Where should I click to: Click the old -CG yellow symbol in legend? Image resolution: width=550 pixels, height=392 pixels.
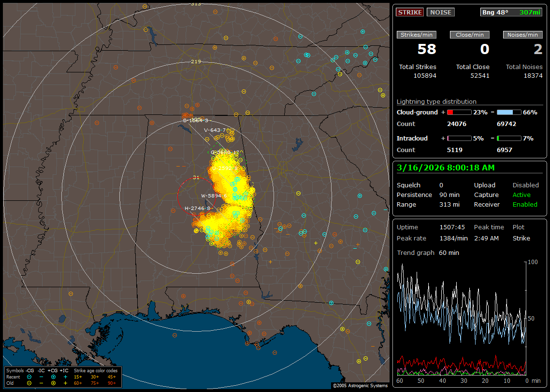(29, 383)
